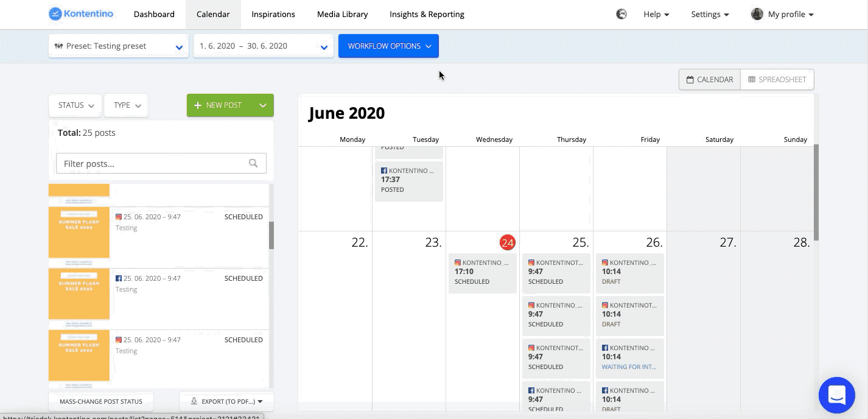Switch to Spreadsheet view

point(777,79)
